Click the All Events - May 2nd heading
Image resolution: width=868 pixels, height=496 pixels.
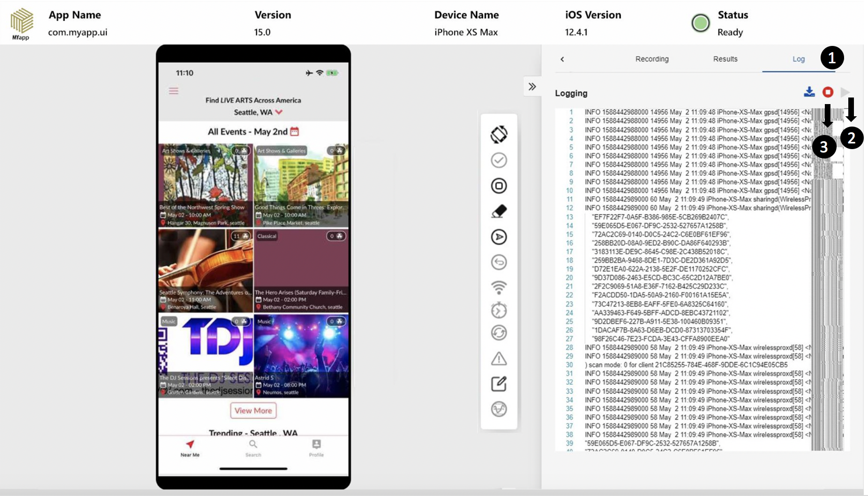tap(248, 132)
